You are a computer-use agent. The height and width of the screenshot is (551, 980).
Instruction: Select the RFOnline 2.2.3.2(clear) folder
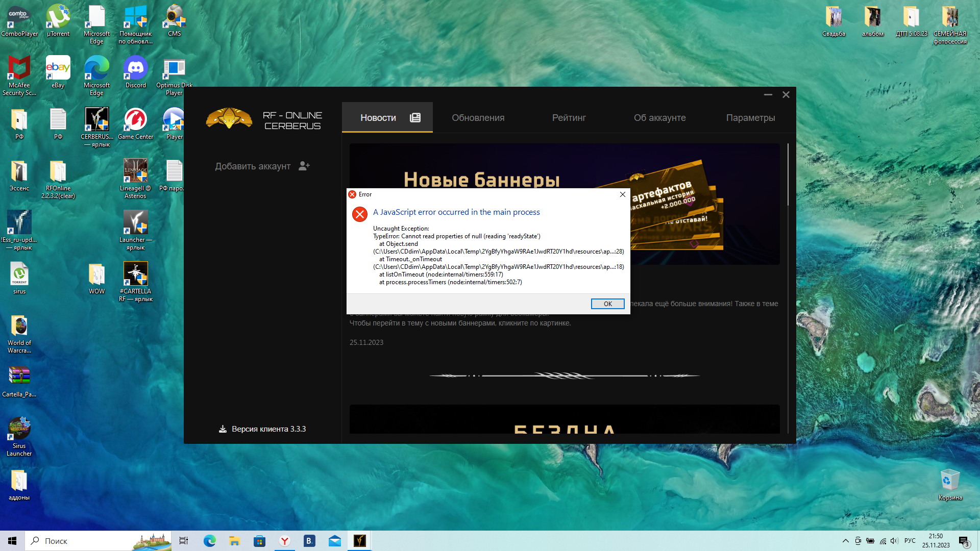(x=58, y=179)
